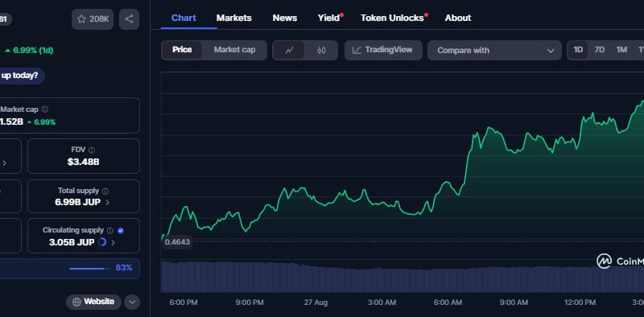Expand Total supply 6.99B JUP chevron

pyautogui.click(x=108, y=203)
